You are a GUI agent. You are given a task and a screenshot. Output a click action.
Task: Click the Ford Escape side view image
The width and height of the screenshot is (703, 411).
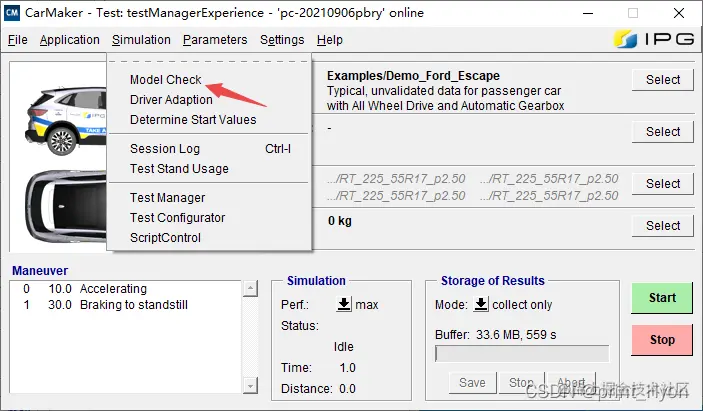(x=65, y=120)
